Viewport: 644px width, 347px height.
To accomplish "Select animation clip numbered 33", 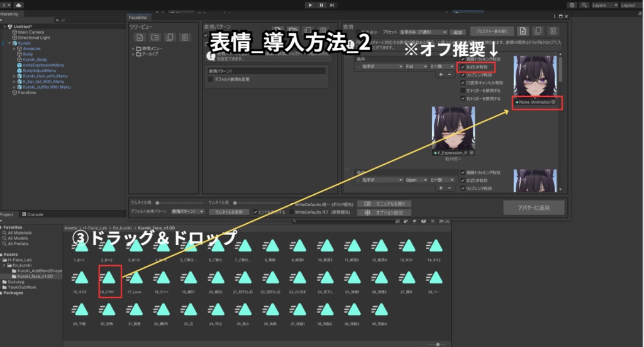I will click(189, 313).
